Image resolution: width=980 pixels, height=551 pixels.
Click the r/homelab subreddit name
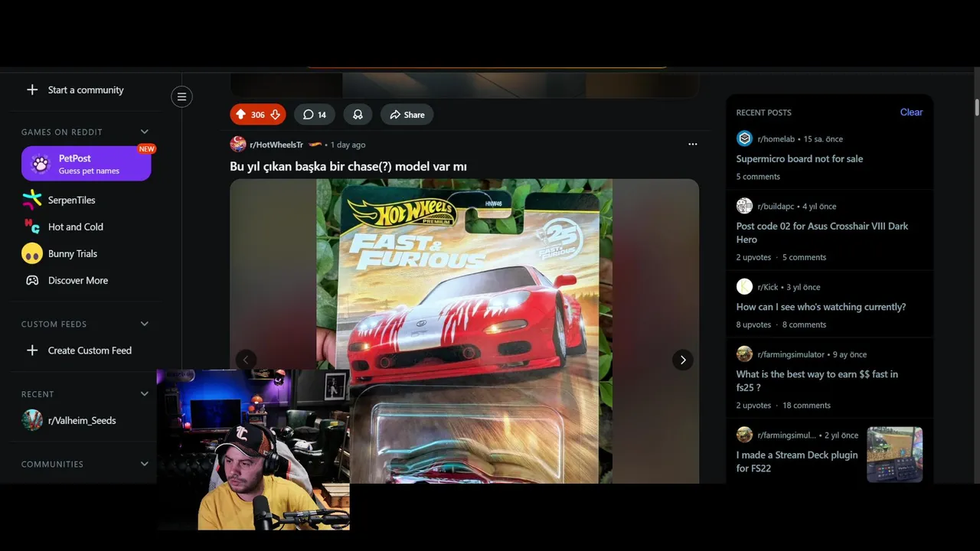point(776,139)
